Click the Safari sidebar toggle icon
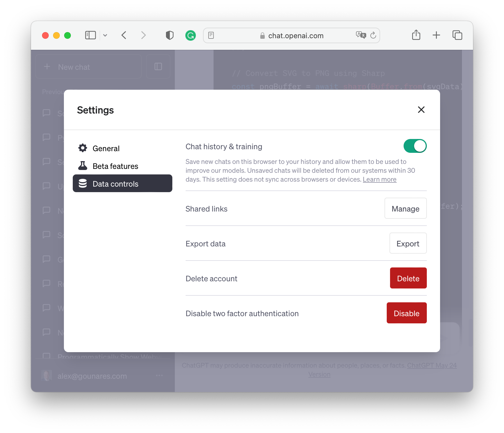The image size is (504, 433). 90,35
